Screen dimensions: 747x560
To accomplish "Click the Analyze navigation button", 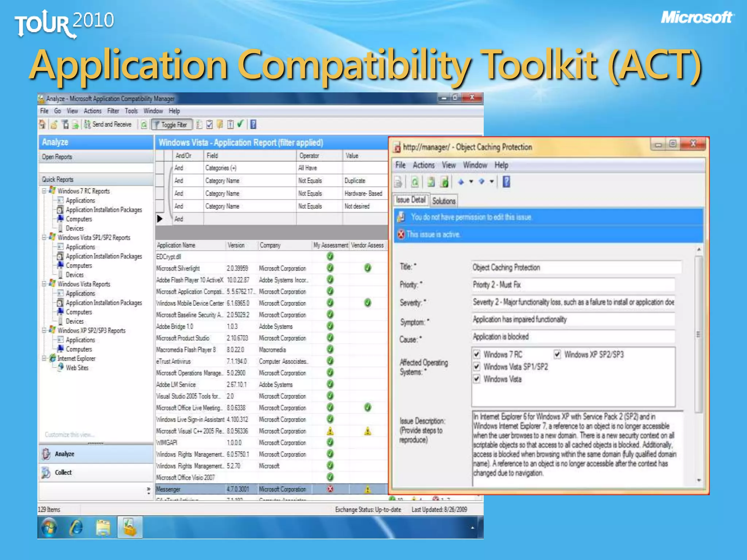I will point(96,454).
